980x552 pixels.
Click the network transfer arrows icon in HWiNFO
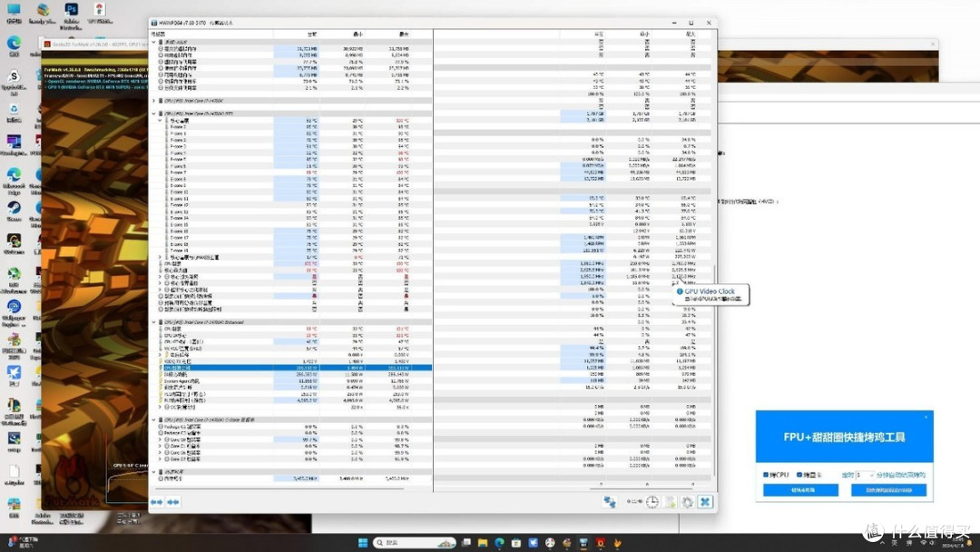[x=610, y=502]
